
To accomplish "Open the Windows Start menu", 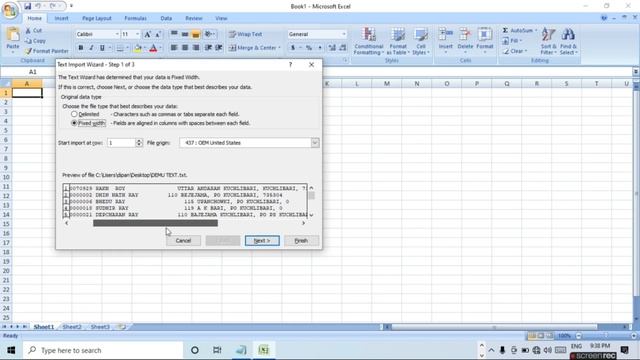I will tap(11, 350).
